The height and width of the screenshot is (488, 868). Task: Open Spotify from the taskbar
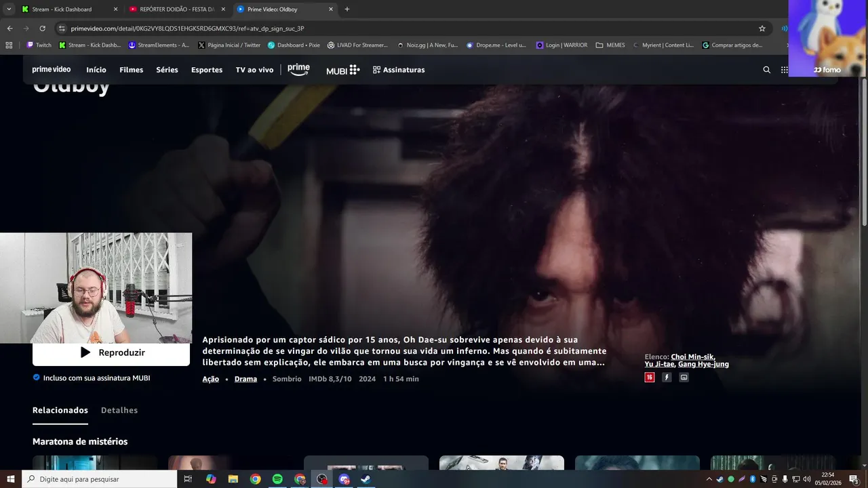click(277, 479)
